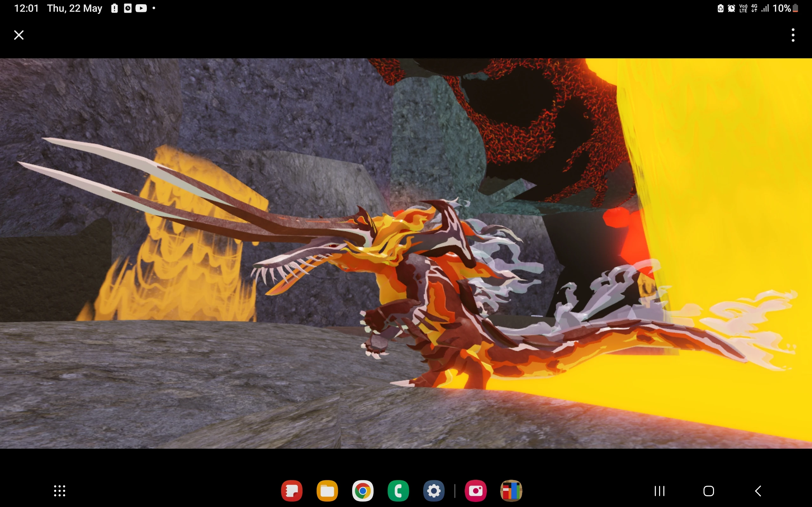Open the Settings gear app
The height and width of the screenshot is (507, 812).
pyautogui.click(x=434, y=491)
